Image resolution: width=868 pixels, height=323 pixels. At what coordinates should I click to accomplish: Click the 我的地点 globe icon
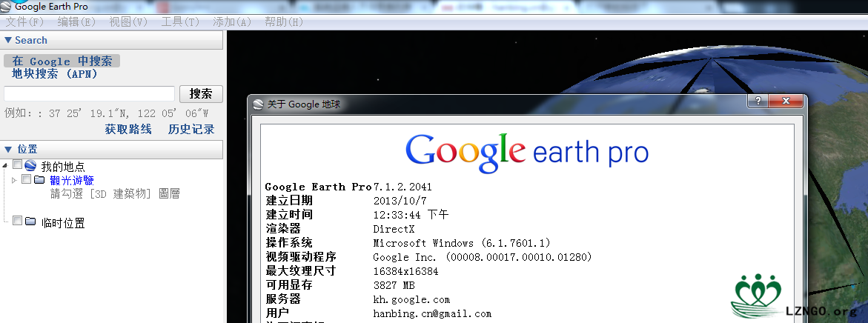tap(30, 165)
